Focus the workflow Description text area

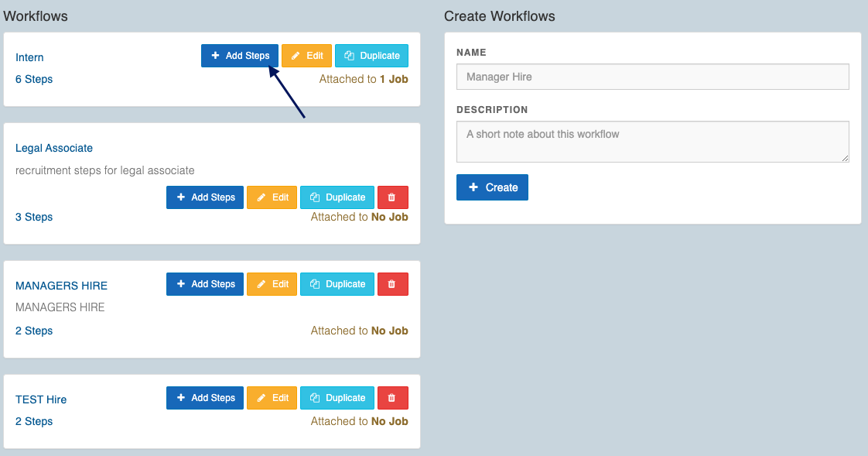(653, 142)
